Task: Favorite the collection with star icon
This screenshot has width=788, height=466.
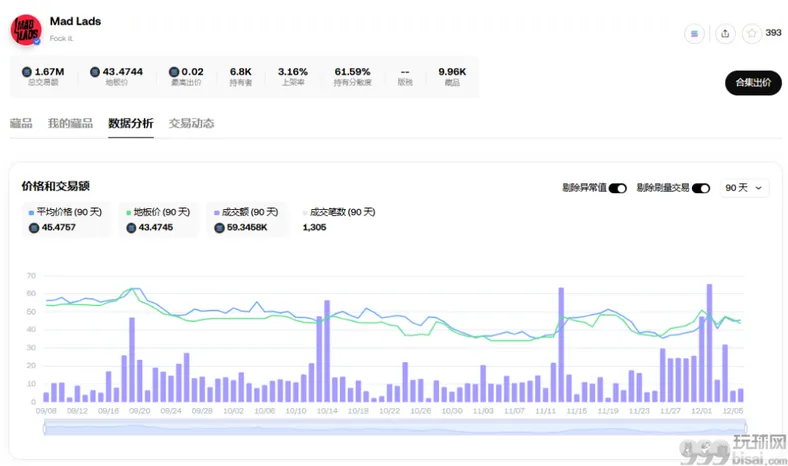Action: point(752,34)
